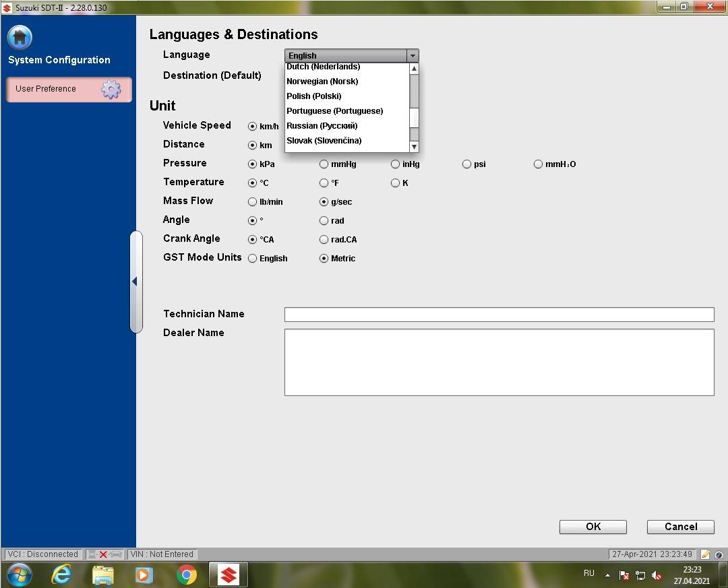Screen dimensions: 728x588
Task: Click the RU language indicator
Action: tap(588, 573)
